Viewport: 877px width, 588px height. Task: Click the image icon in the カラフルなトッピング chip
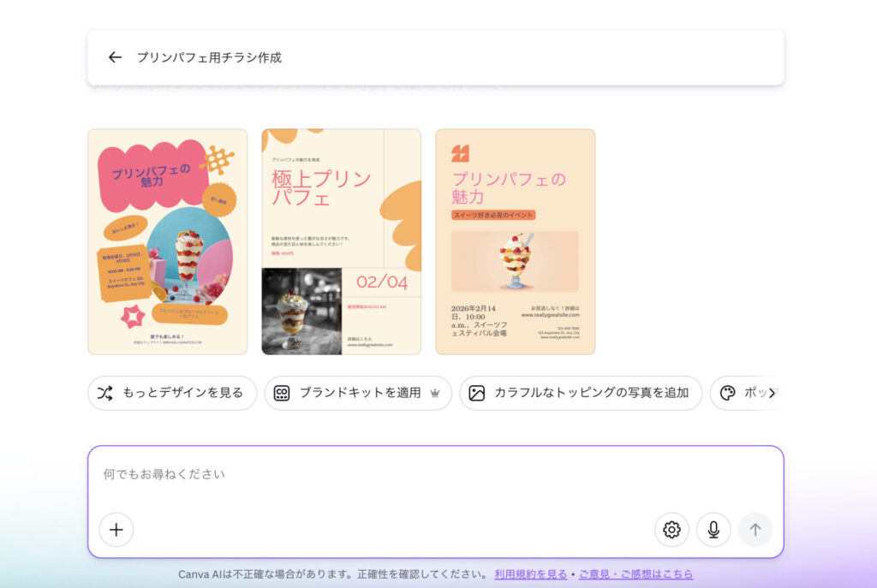pyautogui.click(x=477, y=393)
